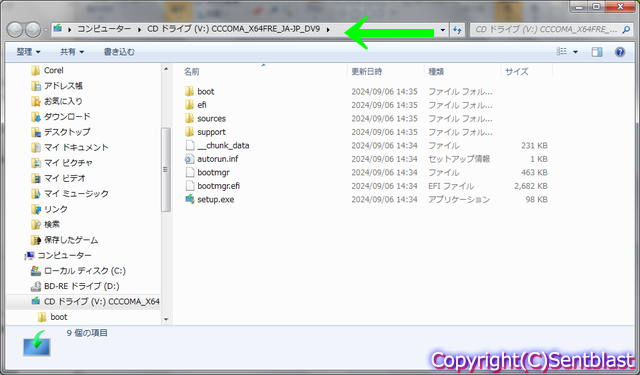Click the コンピューター icon in the navigation tree

[29, 256]
